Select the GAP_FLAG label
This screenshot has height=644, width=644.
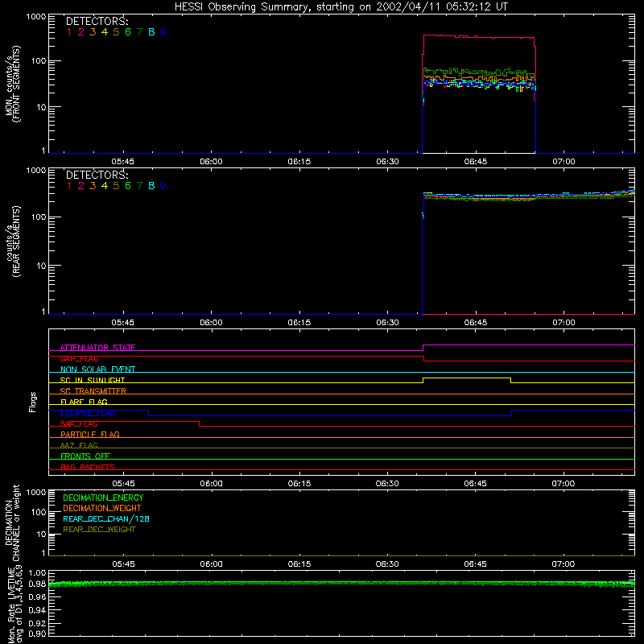[79, 358]
